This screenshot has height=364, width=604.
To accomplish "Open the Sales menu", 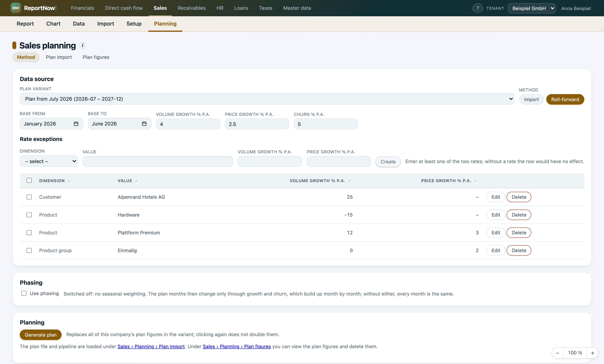I will coord(160,8).
